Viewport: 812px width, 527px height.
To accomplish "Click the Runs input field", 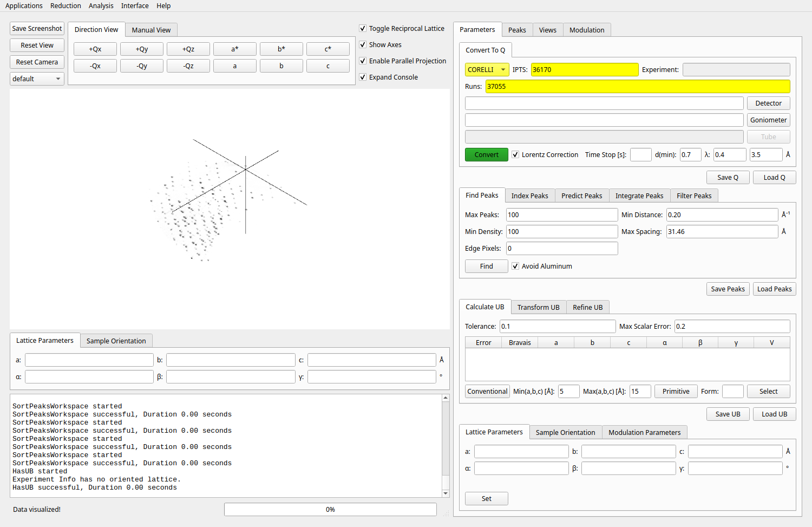I will (638, 86).
